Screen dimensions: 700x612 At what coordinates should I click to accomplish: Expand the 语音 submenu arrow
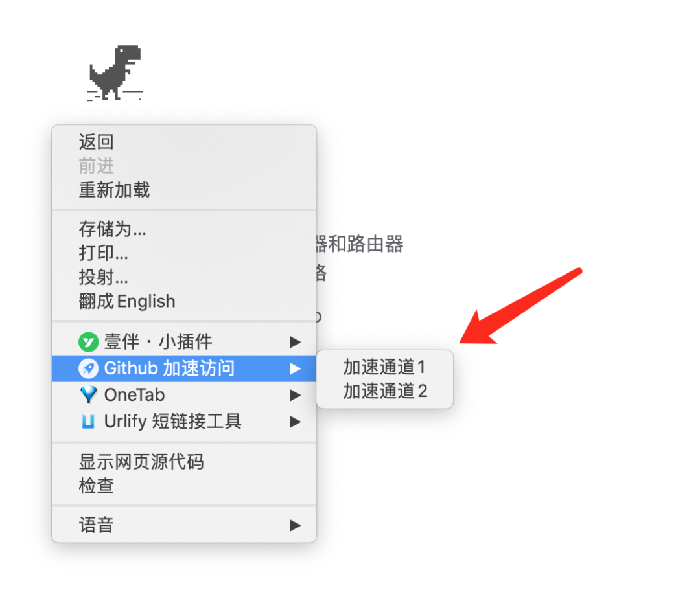pos(295,525)
